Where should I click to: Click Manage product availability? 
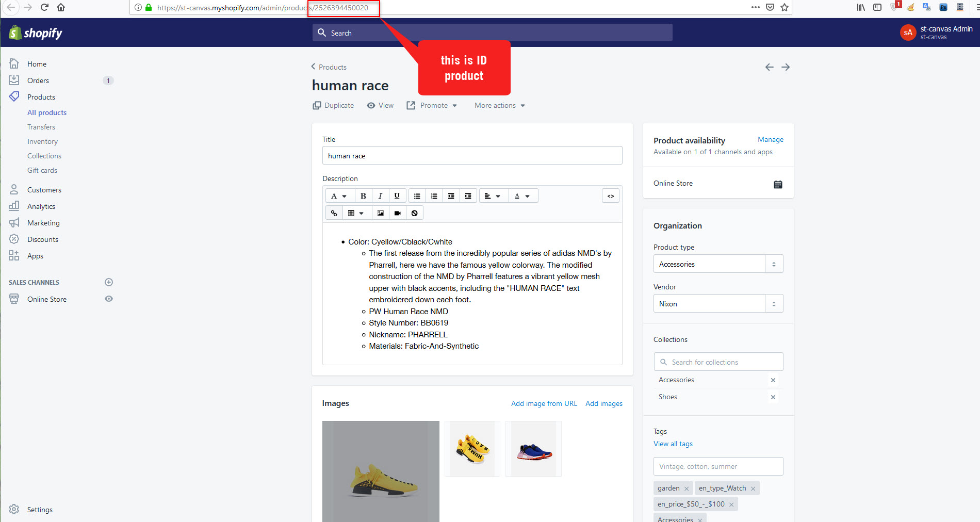pos(771,139)
